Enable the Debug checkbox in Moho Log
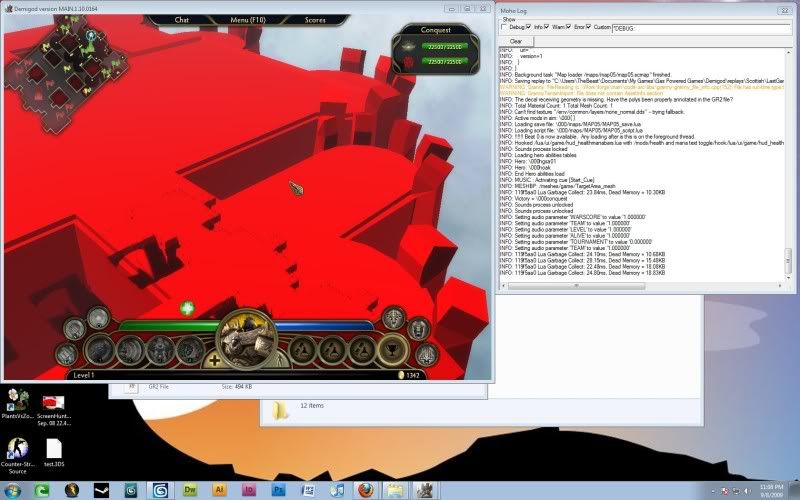This screenshot has width=800, height=500. [x=504, y=27]
